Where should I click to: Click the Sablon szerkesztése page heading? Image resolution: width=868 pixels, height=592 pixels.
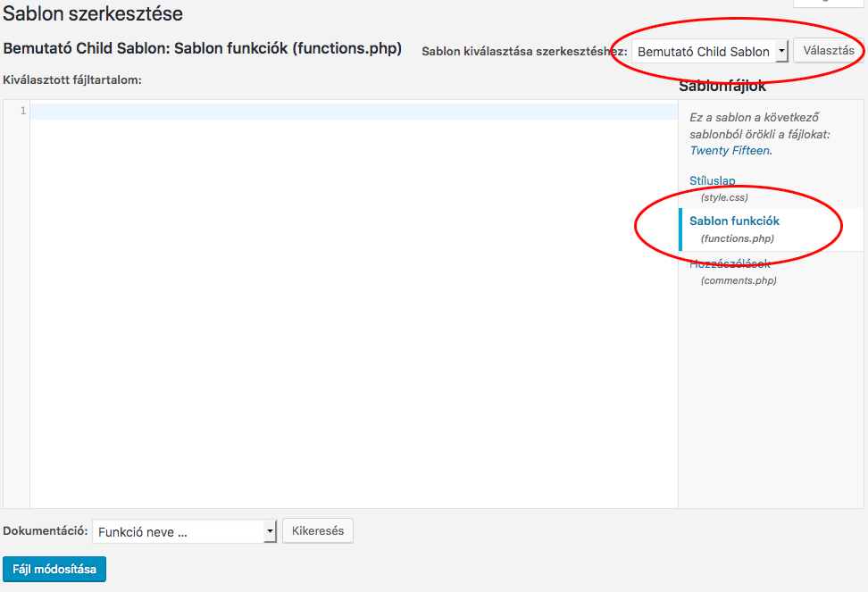click(x=93, y=13)
